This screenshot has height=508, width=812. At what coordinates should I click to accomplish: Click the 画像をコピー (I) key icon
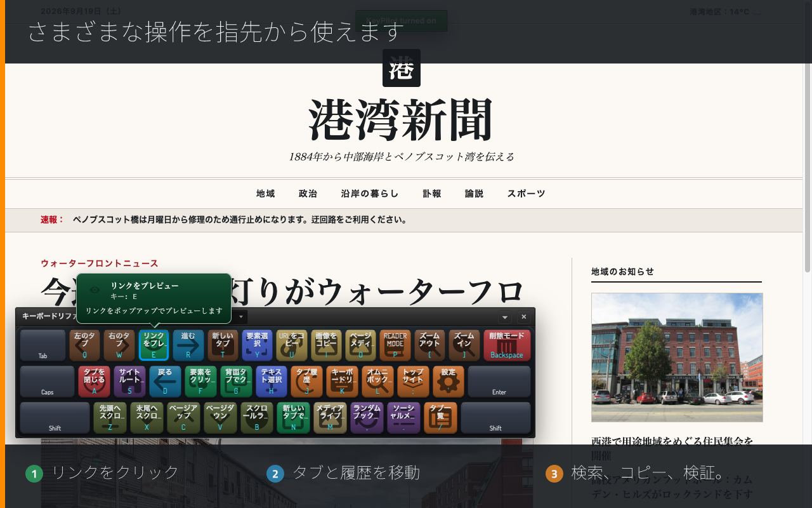[x=326, y=345]
